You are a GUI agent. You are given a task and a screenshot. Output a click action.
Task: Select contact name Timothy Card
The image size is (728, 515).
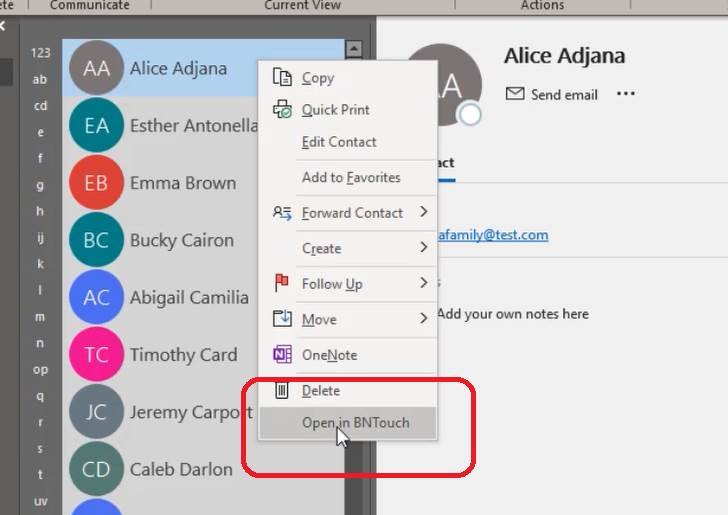(184, 355)
